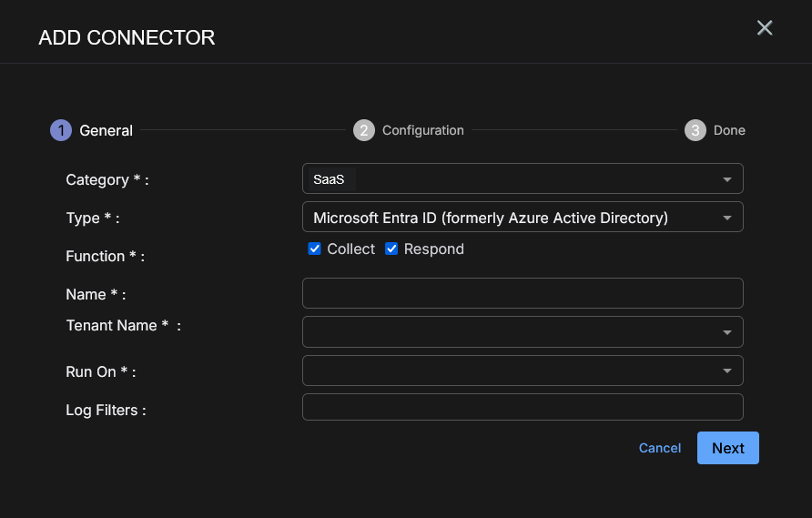Click into the Log Filters field

(x=523, y=407)
